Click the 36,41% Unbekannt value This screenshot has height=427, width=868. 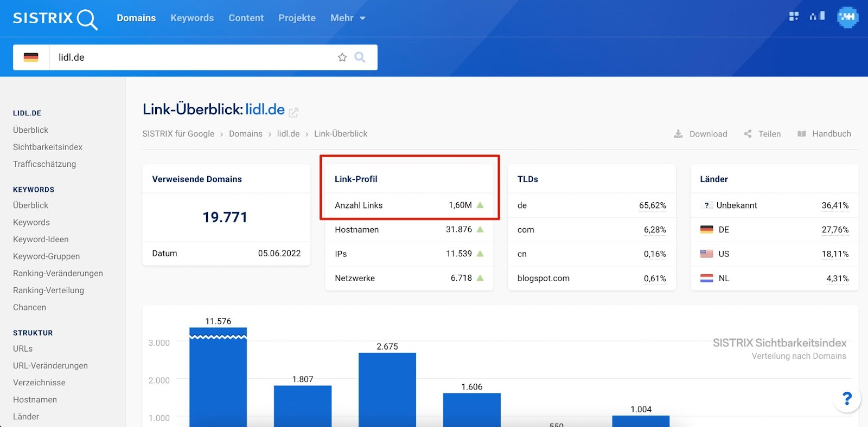click(835, 205)
